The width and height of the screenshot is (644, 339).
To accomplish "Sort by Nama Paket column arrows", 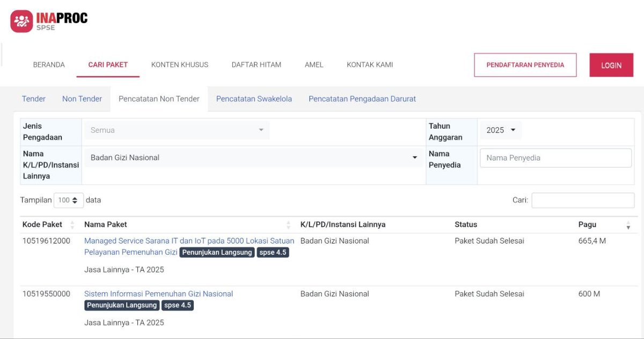I will coord(289,225).
